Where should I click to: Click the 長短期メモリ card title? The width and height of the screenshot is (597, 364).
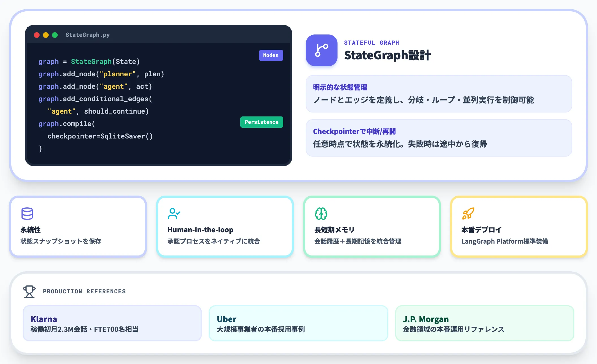pos(334,230)
